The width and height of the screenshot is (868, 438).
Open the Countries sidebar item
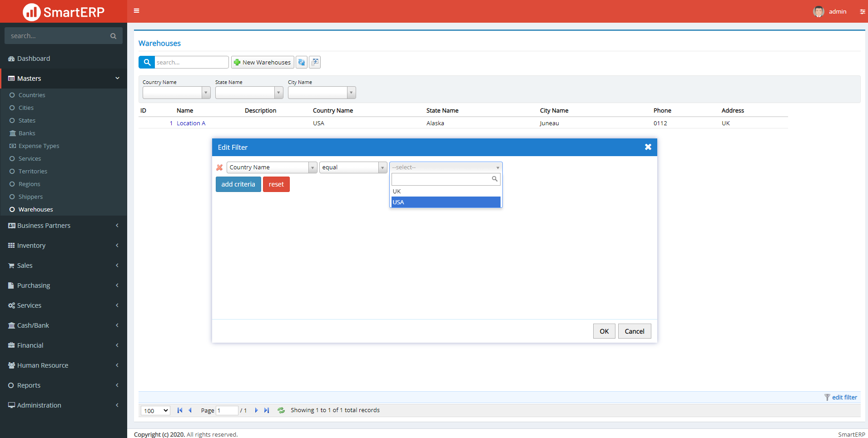coord(32,95)
